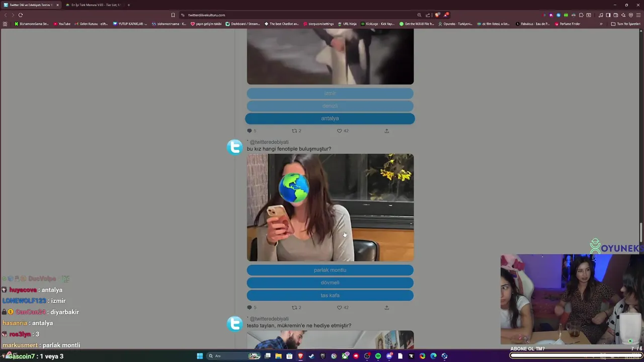Click share icon under the antalya quiz tweet
Image resolution: width=644 pixels, height=362 pixels.
pos(386,131)
